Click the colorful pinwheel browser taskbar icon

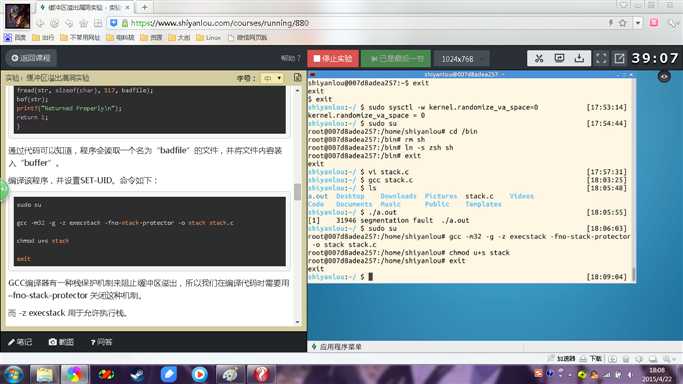click(x=74, y=375)
